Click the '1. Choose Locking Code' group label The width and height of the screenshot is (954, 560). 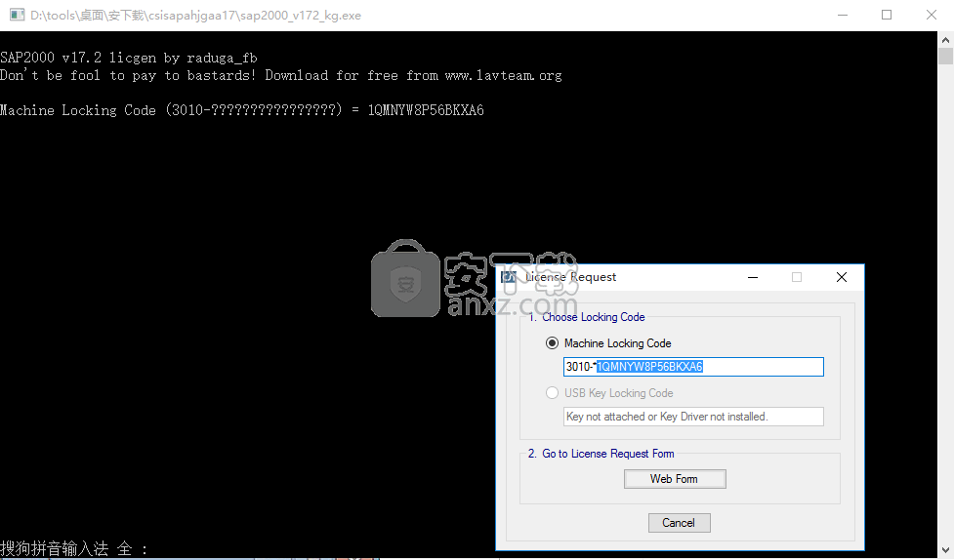pyautogui.click(x=587, y=317)
